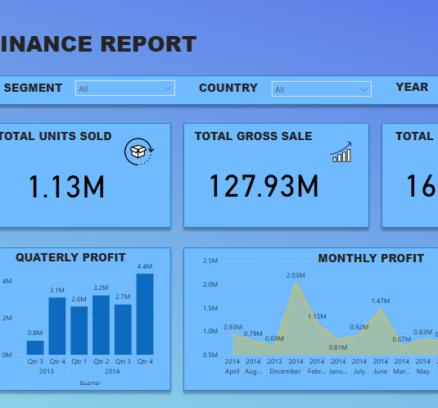
Task: Click the TOTAL UNITS SOLD card title
Action: coord(55,136)
